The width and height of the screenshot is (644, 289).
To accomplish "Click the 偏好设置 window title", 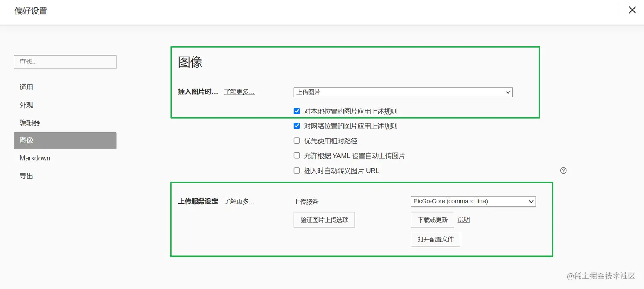I will (31, 11).
